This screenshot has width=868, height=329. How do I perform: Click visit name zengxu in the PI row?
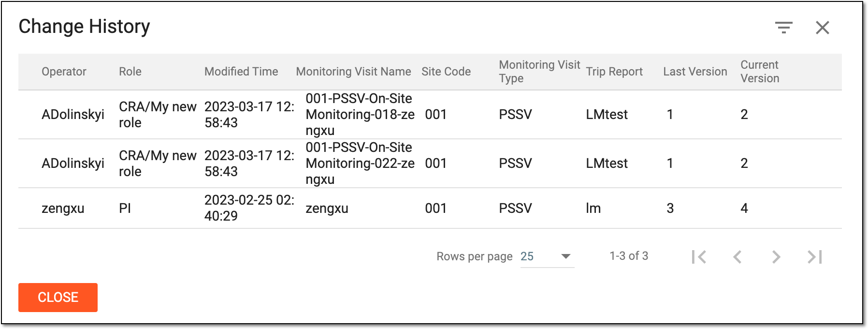tap(327, 209)
